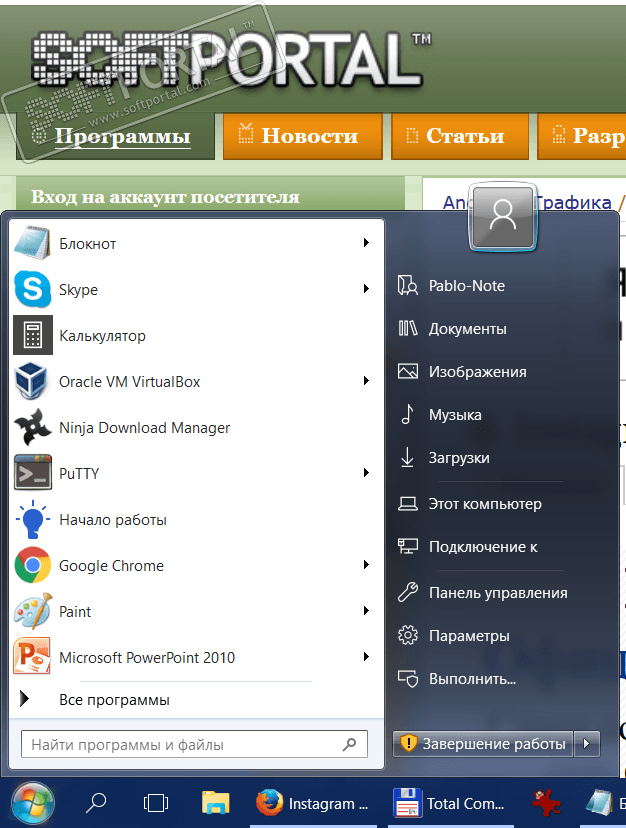
Task: Click in the Найти программы и файлы field
Action: point(194,745)
